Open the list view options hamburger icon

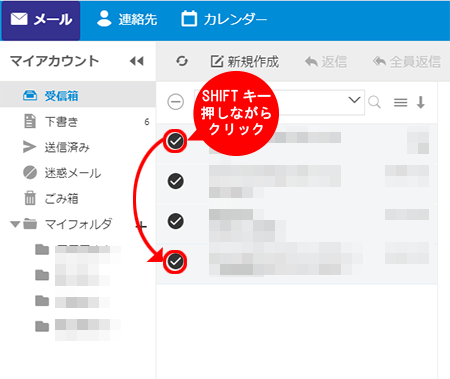tap(400, 102)
